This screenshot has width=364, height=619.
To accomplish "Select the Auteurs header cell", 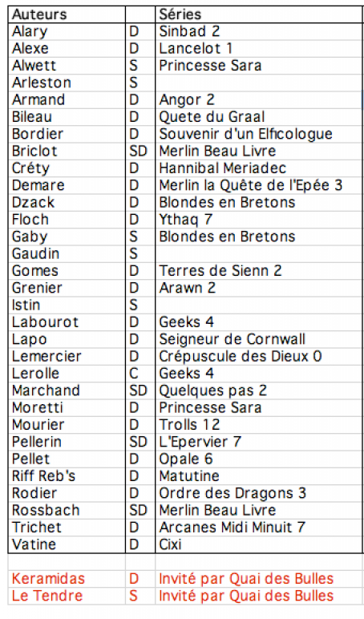I will click(67, 14).
